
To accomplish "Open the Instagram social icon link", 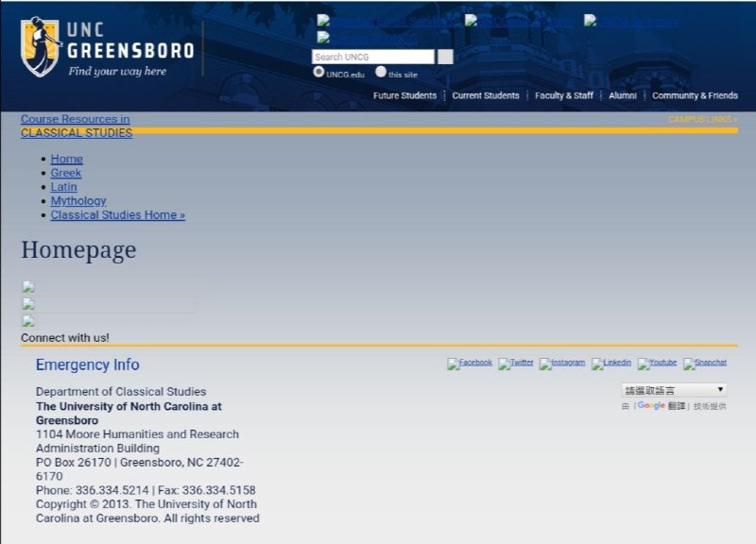I will [562, 364].
